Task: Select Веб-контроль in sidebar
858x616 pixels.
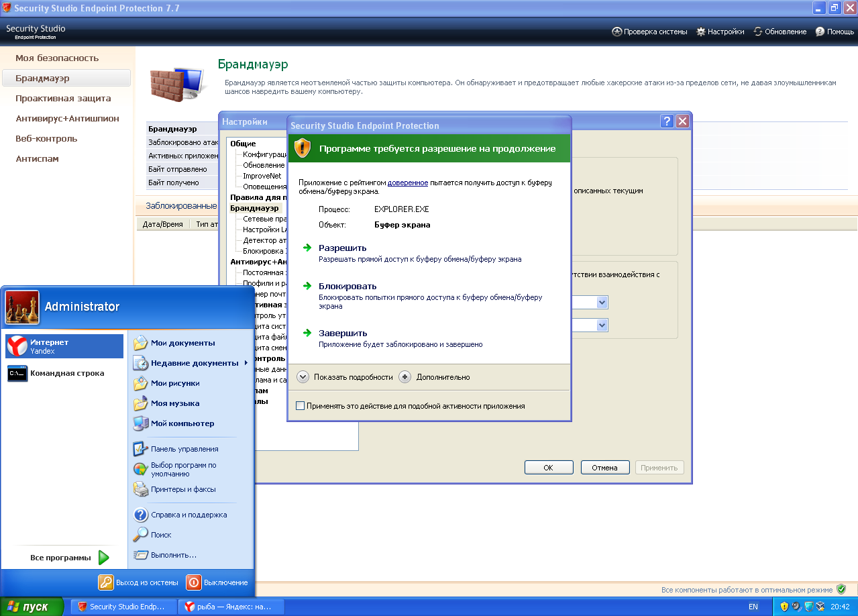Action: tap(46, 139)
